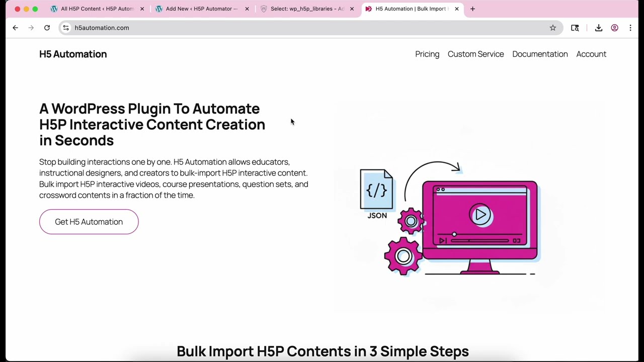Switch to All H5P Content tab
Viewport: 644px width, 362px height.
click(97, 9)
